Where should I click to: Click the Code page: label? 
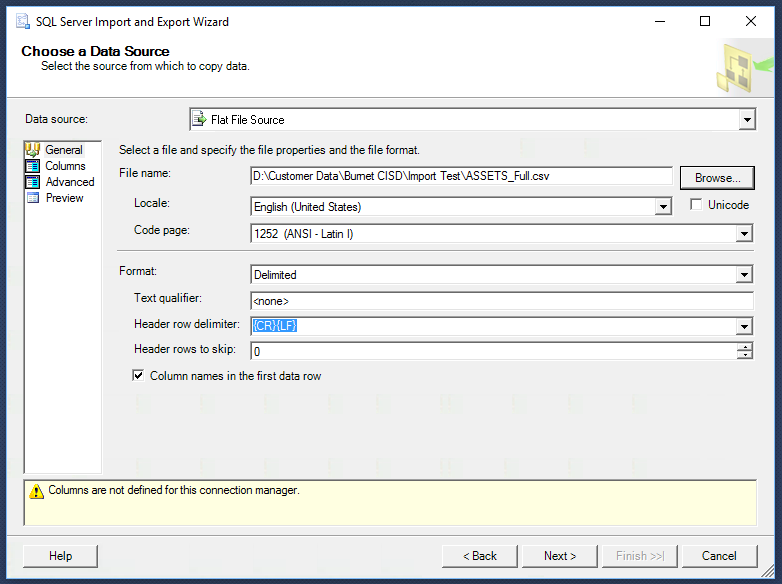pos(162,230)
